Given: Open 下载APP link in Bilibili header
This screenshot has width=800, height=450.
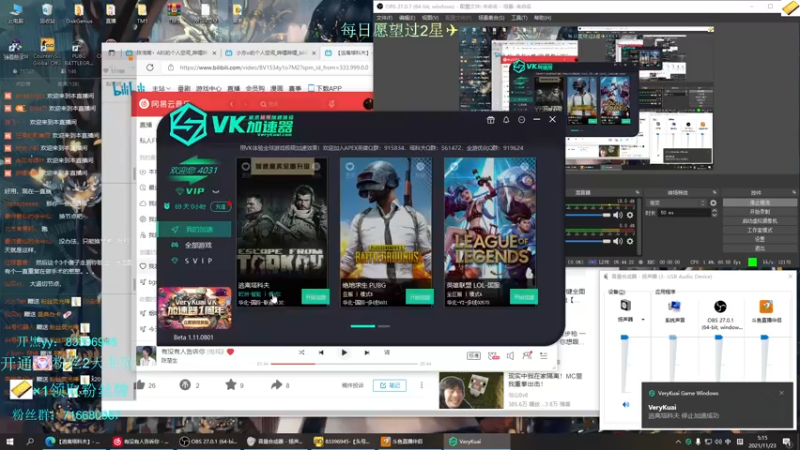Looking at the screenshot, I should [325, 88].
